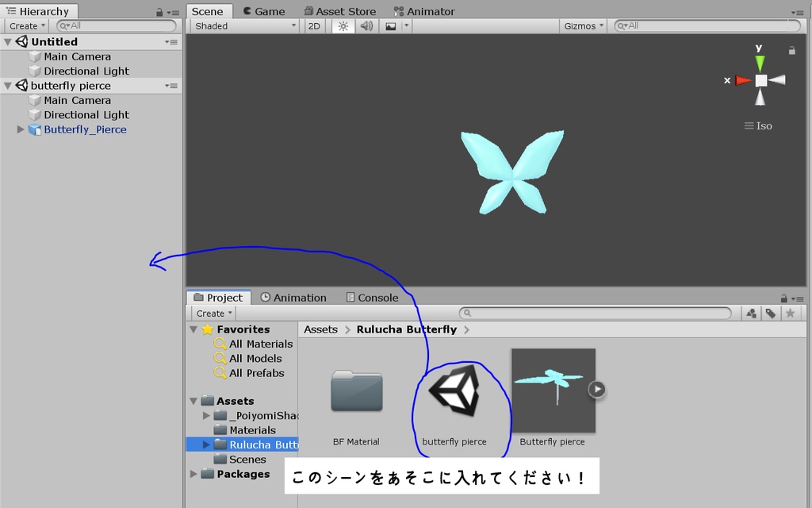The height and width of the screenshot is (508, 812).
Task: Open the Gizmos dropdown
Action: tap(583, 26)
